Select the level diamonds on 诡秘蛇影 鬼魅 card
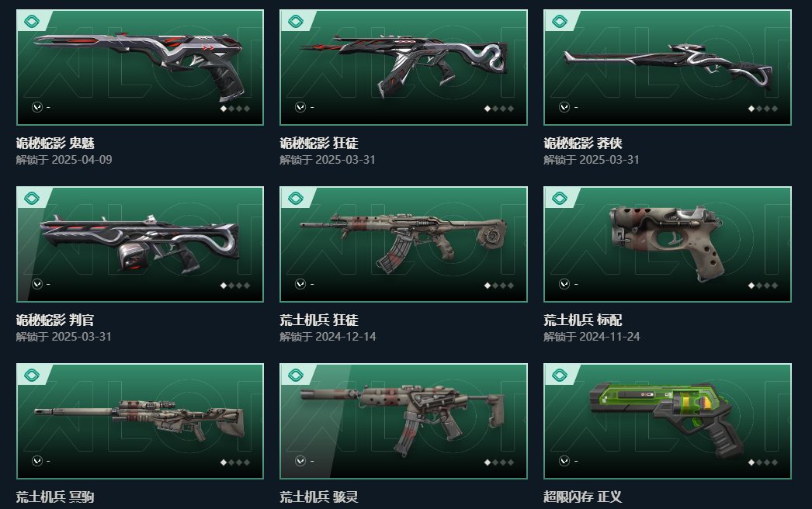Image resolution: width=812 pixels, height=509 pixels. pos(235,109)
